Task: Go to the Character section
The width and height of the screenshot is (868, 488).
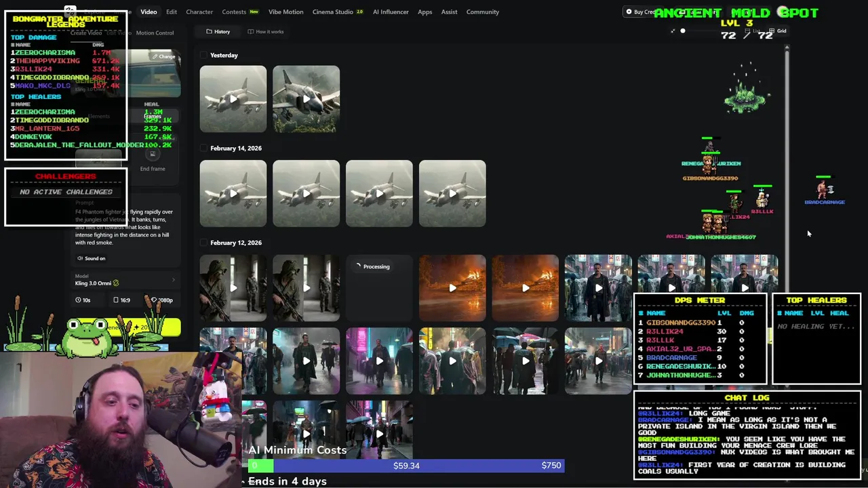Action: pos(199,12)
